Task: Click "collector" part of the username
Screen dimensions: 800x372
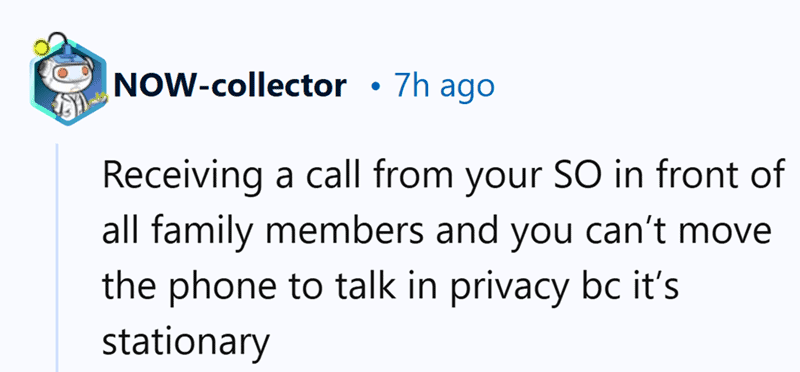Action: click(x=278, y=86)
